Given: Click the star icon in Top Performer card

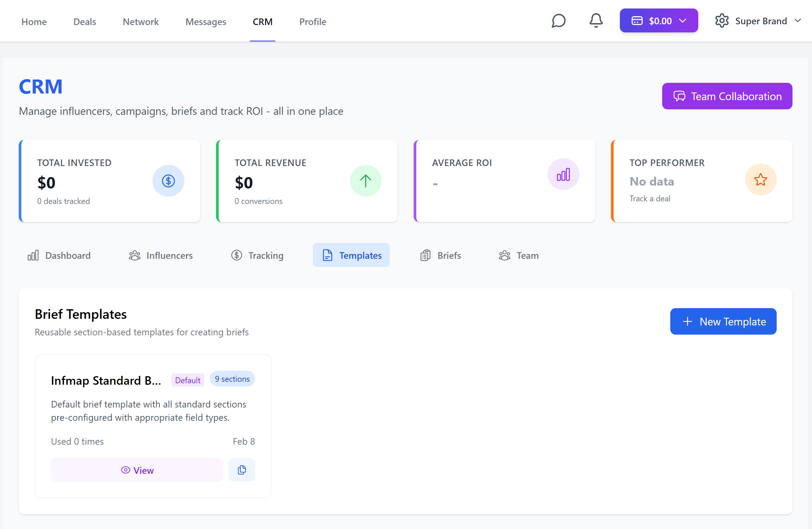Looking at the screenshot, I should click(x=760, y=180).
